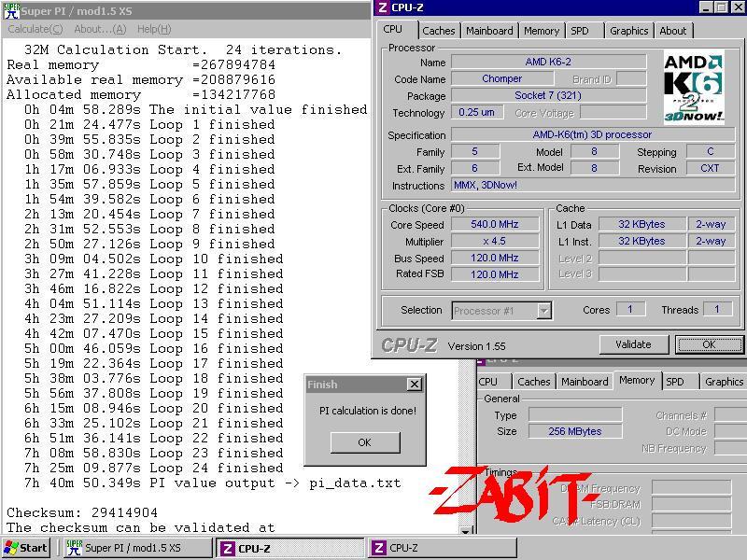Image resolution: width=747 pixels, height=560 pixels.
Task: Click the x 4.5 multiplier value
Action: pos(495,241)
